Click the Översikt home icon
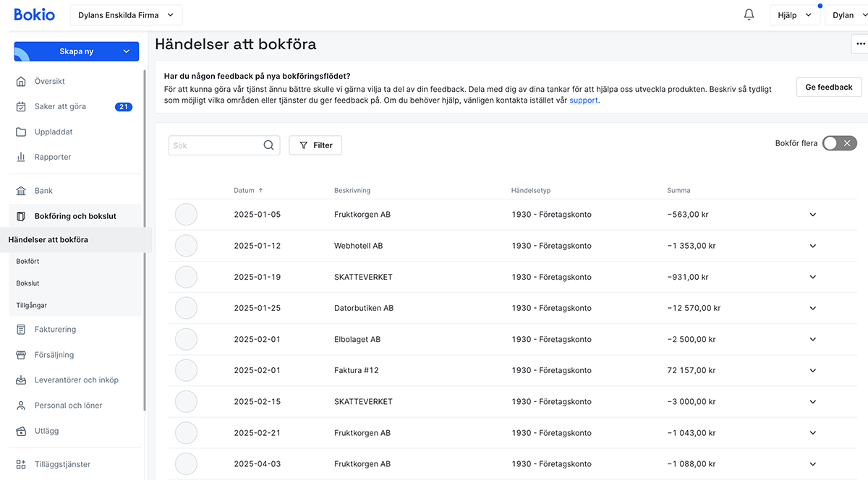The image size is (868, 480). [21, 82]
